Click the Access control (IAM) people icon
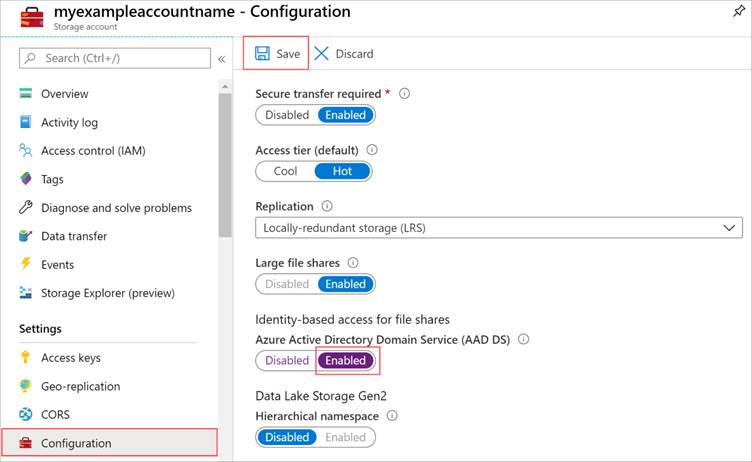 (25, 150)
